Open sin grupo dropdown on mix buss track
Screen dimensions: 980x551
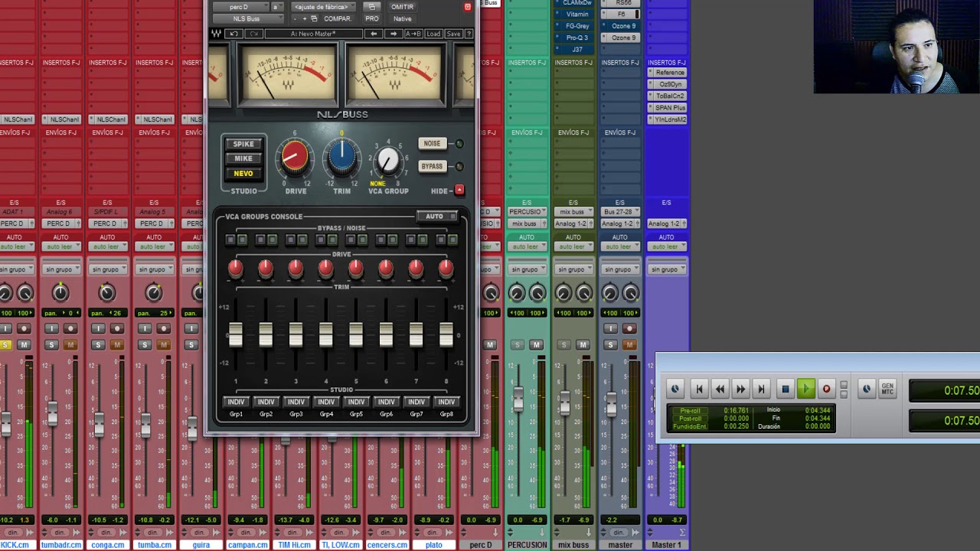[573, 269]
